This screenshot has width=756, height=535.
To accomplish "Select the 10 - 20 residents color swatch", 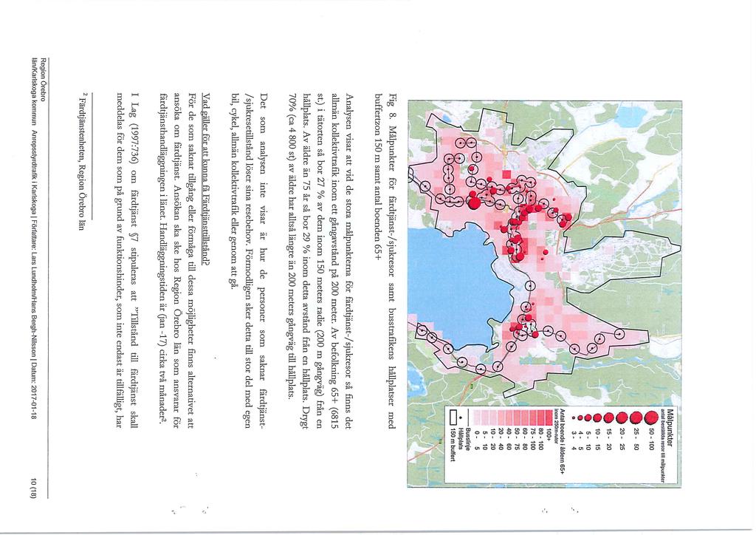I will click(493, 418).
